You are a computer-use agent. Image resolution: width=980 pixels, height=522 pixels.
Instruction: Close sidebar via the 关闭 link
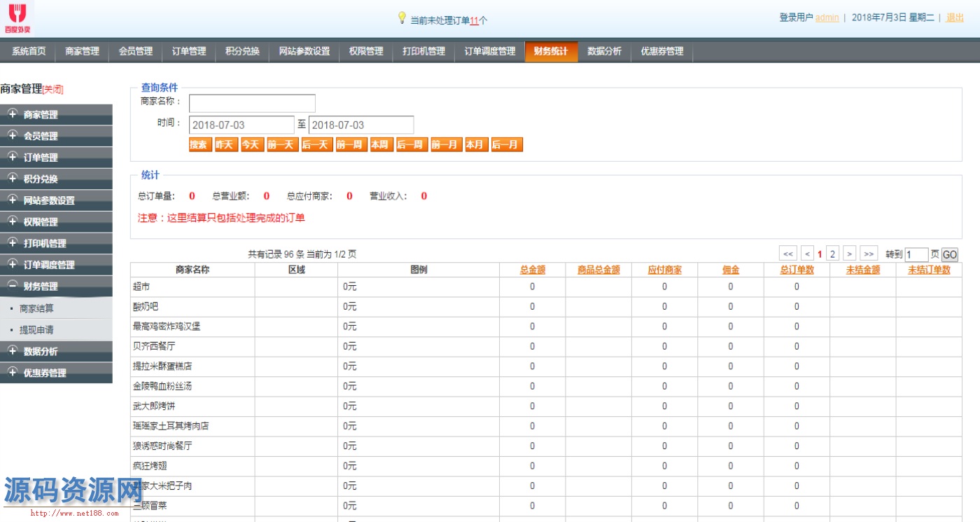point(53,90)
